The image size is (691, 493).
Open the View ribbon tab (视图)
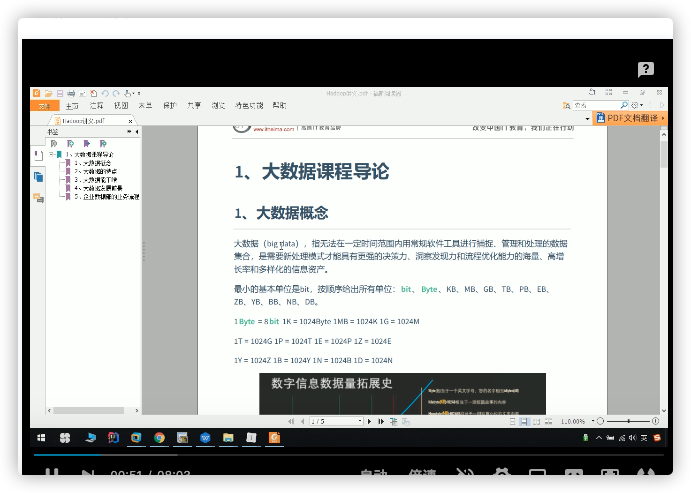click(121, 106)
